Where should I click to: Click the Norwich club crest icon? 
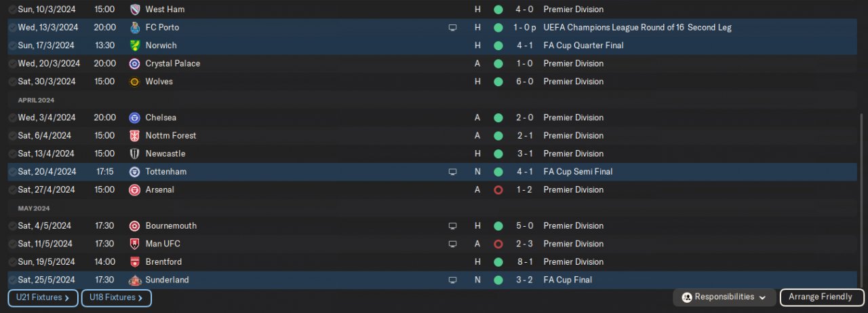tap(134, 45)
